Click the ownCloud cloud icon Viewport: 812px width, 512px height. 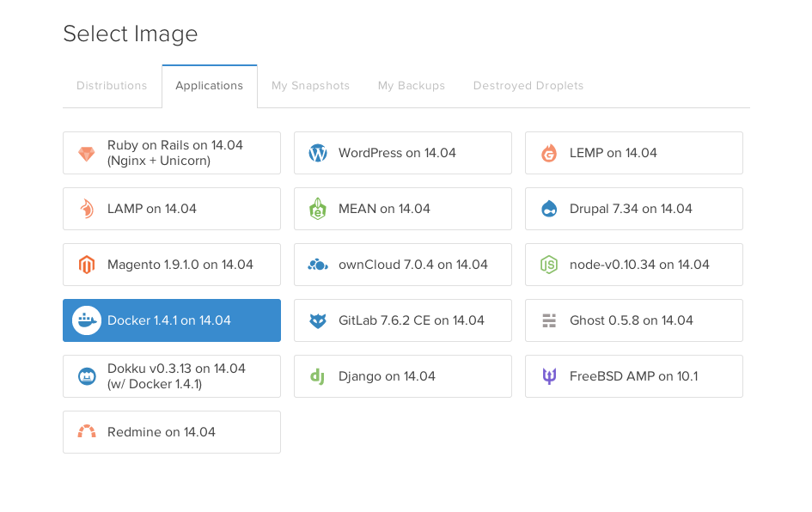318,265
